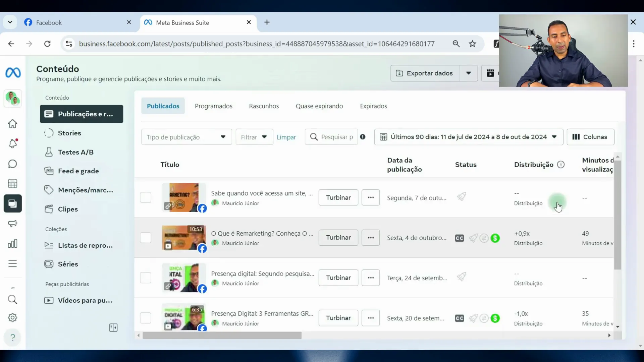Select the Content icon in left rail
Screen dimensions: 644x362
pos(13,203)
